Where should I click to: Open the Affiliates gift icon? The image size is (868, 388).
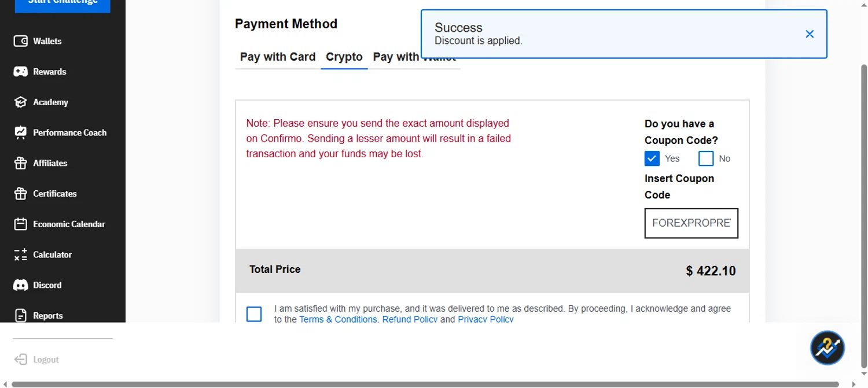21,163
